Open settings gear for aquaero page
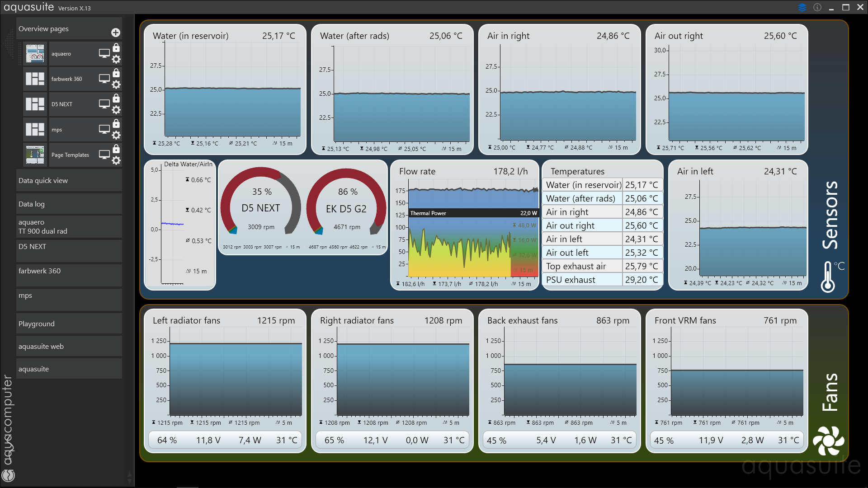The width and height of the screenshot is (868, 488). coord(116,59)
